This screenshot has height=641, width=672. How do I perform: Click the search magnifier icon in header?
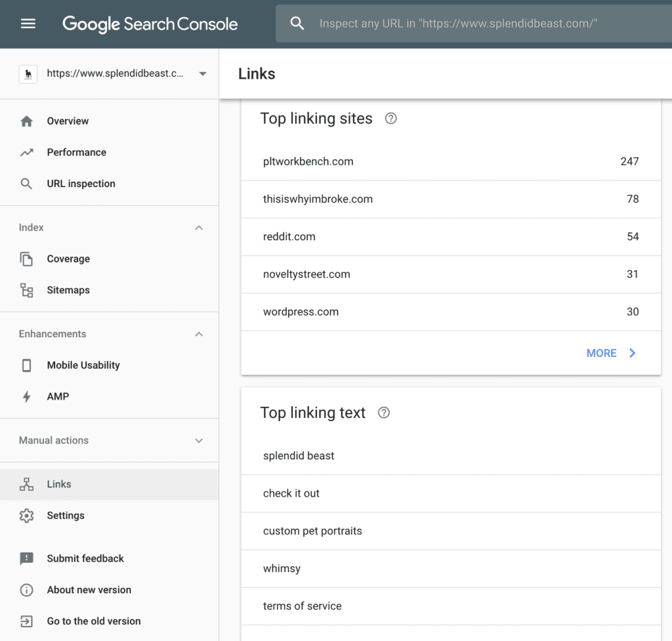pos(297,23)
